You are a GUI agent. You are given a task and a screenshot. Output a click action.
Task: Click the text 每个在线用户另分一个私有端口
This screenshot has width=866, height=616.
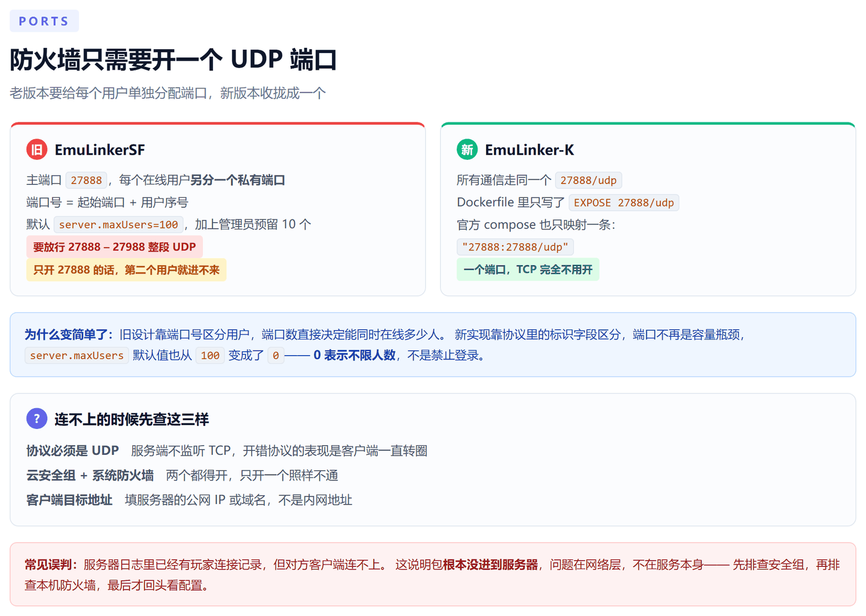pos(202,180)
